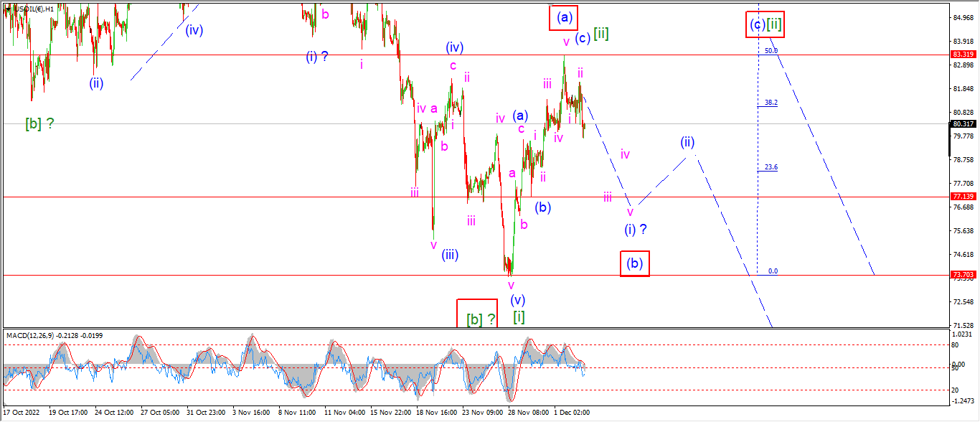Select the red 73.703 price level tag

click(962, 274)
